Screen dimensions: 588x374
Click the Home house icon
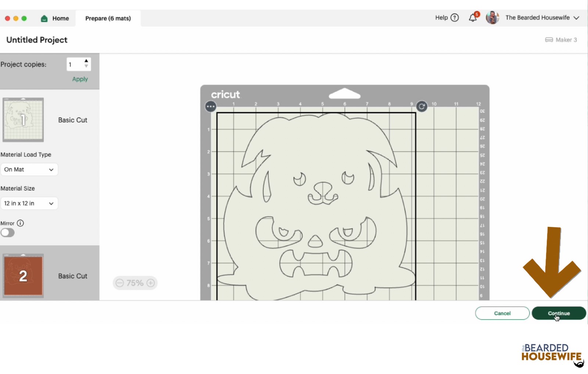(x=44, y=18)
